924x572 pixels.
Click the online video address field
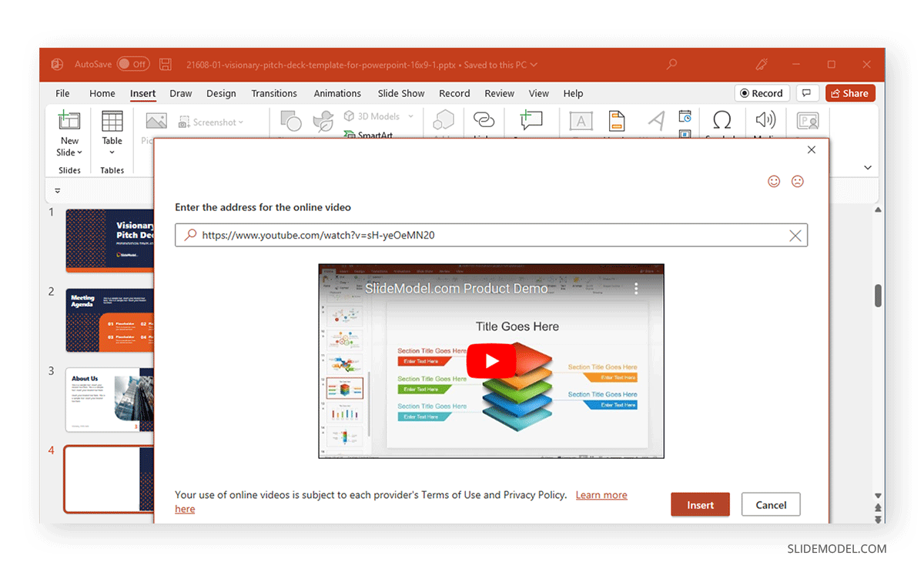coord(491,236)
